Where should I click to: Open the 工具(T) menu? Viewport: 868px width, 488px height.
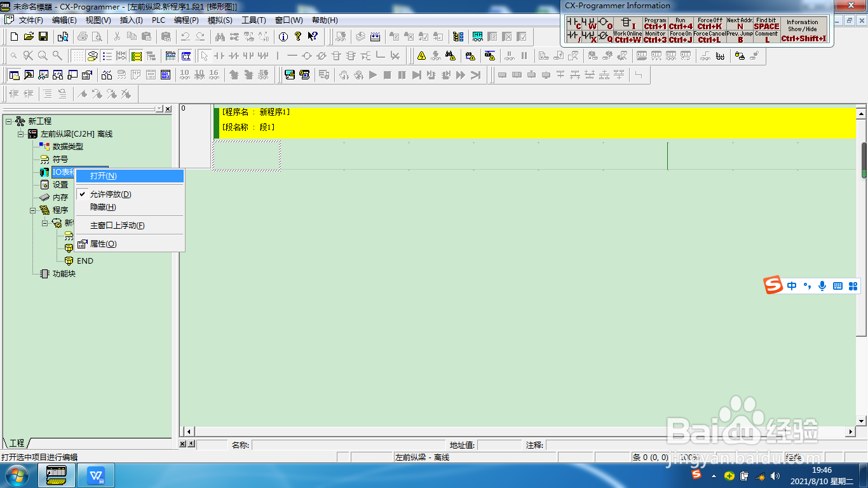254,20
